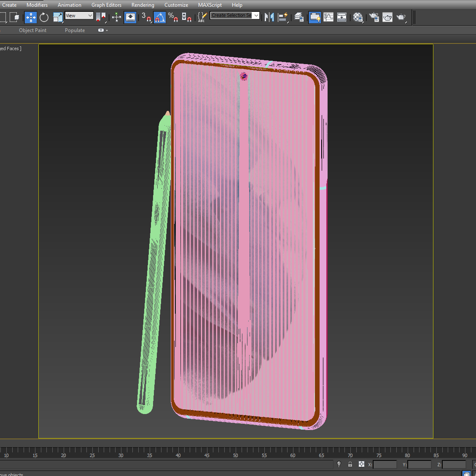
Task: Toggle Angle Snap on or off
Action: click(x=159, y=17)
